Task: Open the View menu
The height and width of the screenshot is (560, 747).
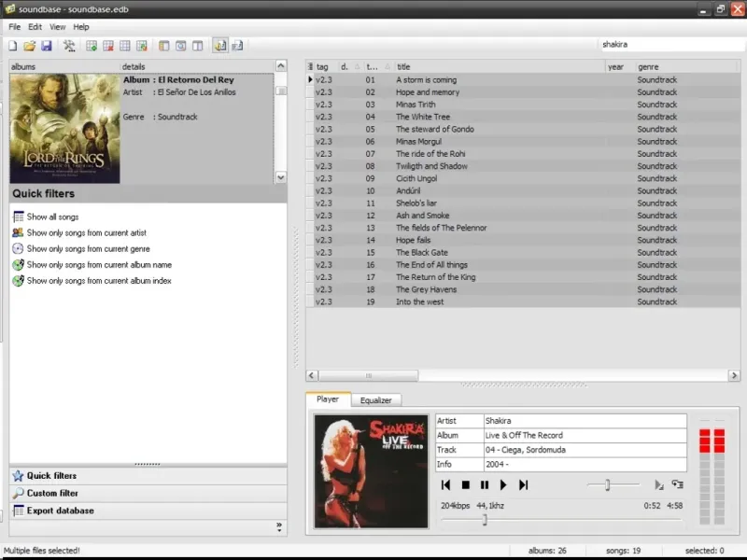Action: [x=57, y=27]
